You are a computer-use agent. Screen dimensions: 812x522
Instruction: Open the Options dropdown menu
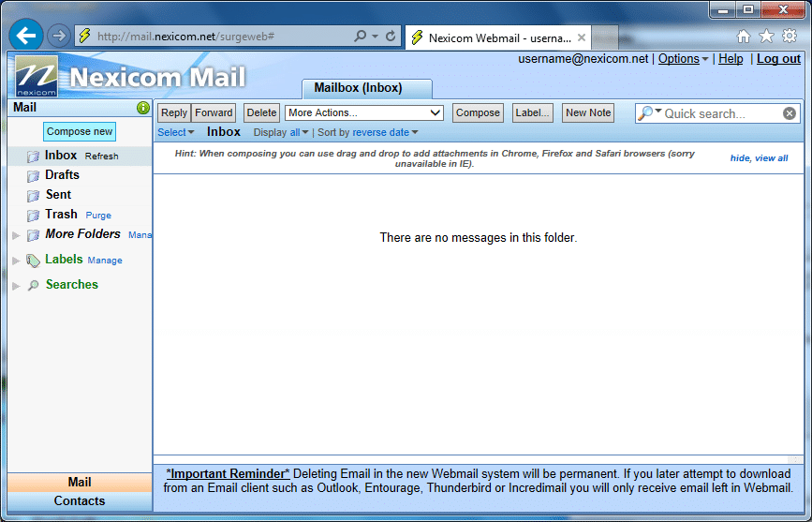coord(683,59)
